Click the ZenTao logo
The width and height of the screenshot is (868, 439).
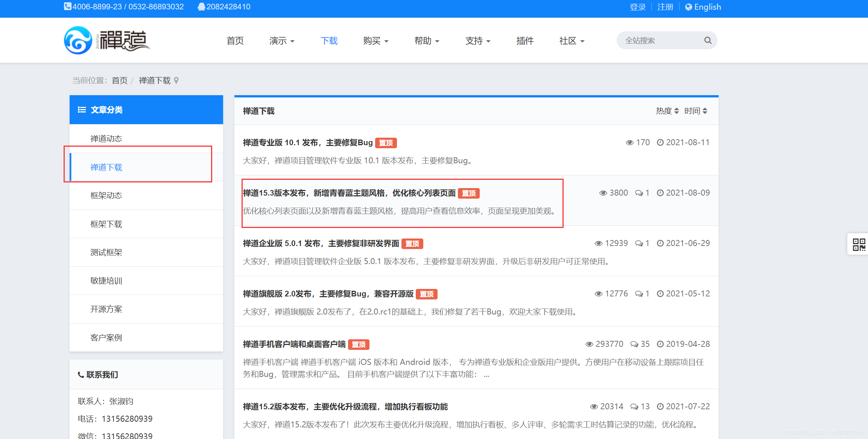[x=107, y=40]
